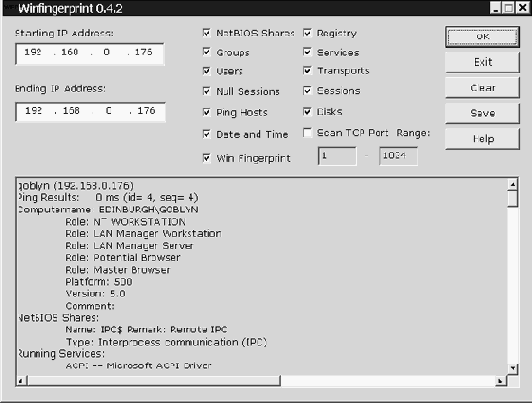Toggle NetBIOS Shares checkbox
Screen dimensions: 532x403
(x=207, y=33)
